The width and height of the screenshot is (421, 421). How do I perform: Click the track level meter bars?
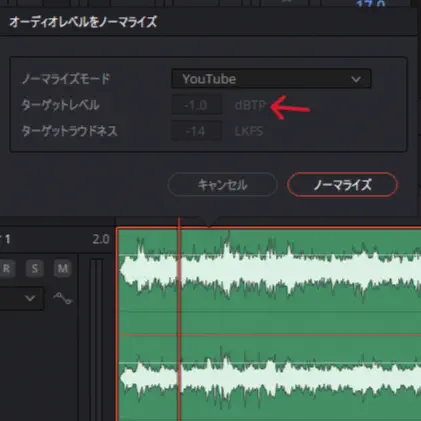[96, 340]
